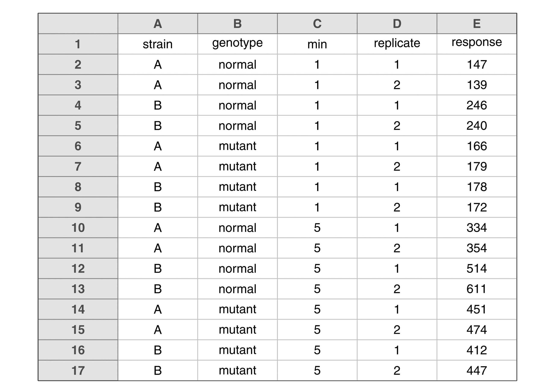Select the top-left corner select-all cell
The height and width of the screenshot is (392, 554).
pos(78,23)
